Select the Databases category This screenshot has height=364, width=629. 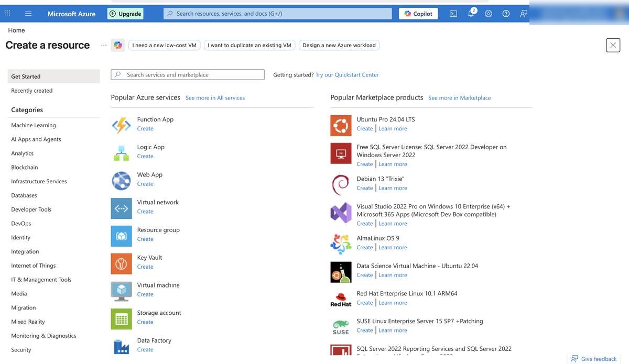[24, 195]
